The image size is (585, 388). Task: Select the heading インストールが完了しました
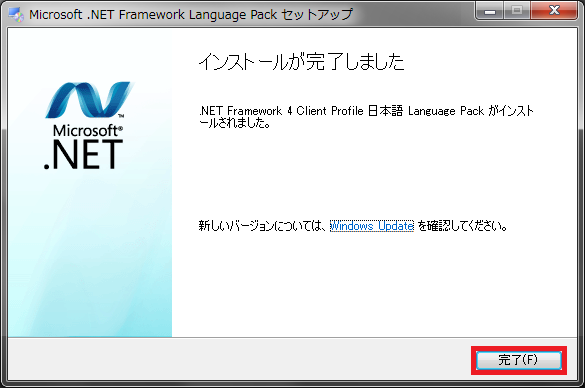301,62
